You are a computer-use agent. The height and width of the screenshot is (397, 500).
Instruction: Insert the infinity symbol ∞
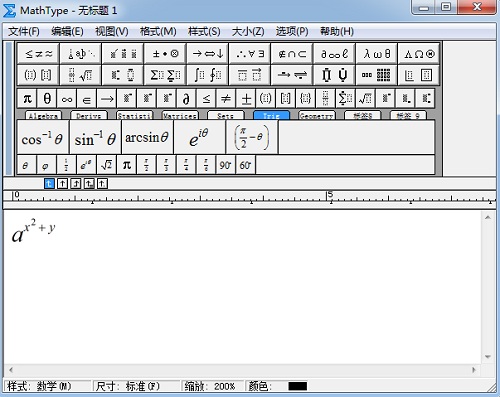click(67, 99)
